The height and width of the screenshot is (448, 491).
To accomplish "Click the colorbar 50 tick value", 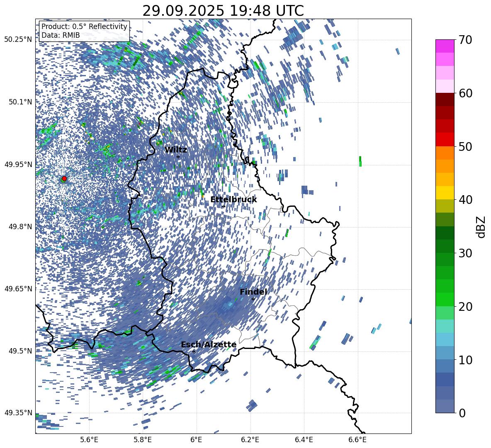I will [x=465, y=146].
